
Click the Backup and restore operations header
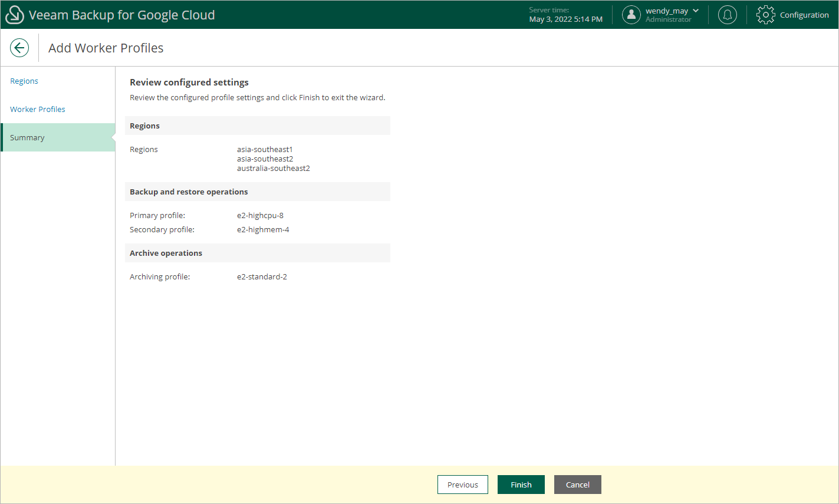(258, 192)
